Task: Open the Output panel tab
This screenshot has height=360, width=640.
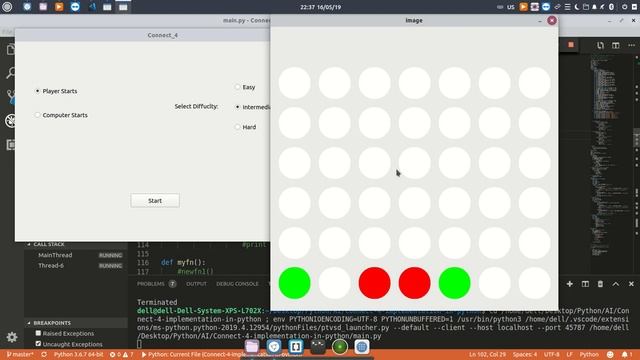Action: tap(196, 284)
